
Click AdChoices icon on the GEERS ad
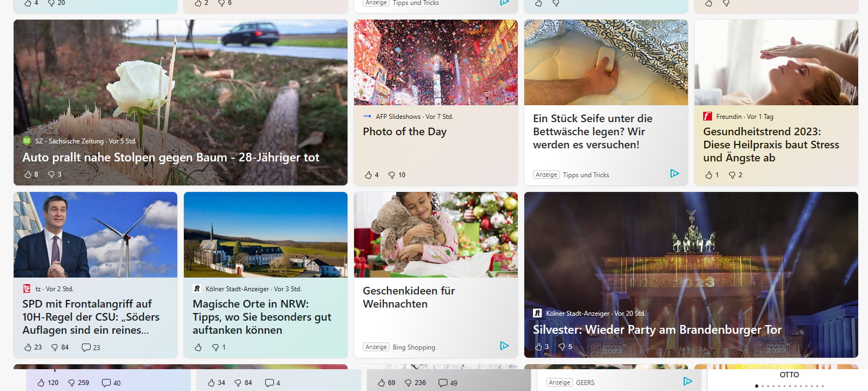[687, 381]
